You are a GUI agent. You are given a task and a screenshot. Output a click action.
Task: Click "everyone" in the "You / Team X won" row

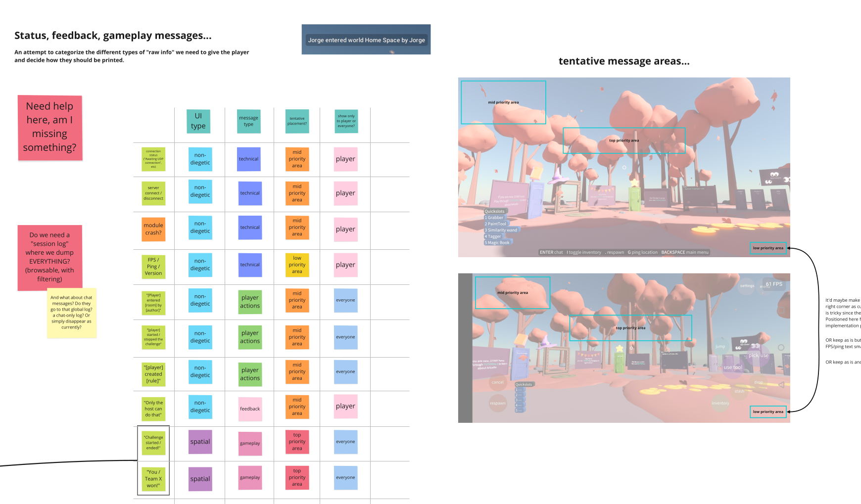point(345,478)
